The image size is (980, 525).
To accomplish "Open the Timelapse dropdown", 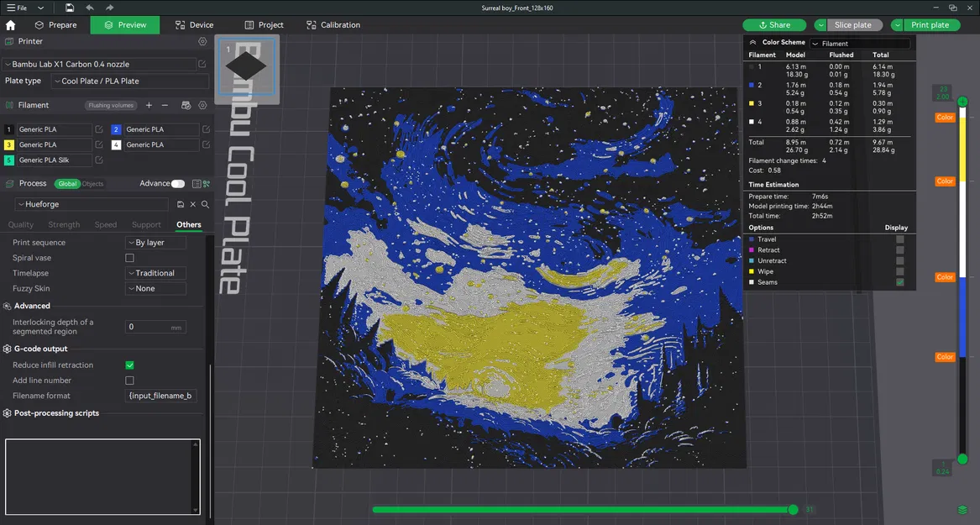I will [155, 273].
